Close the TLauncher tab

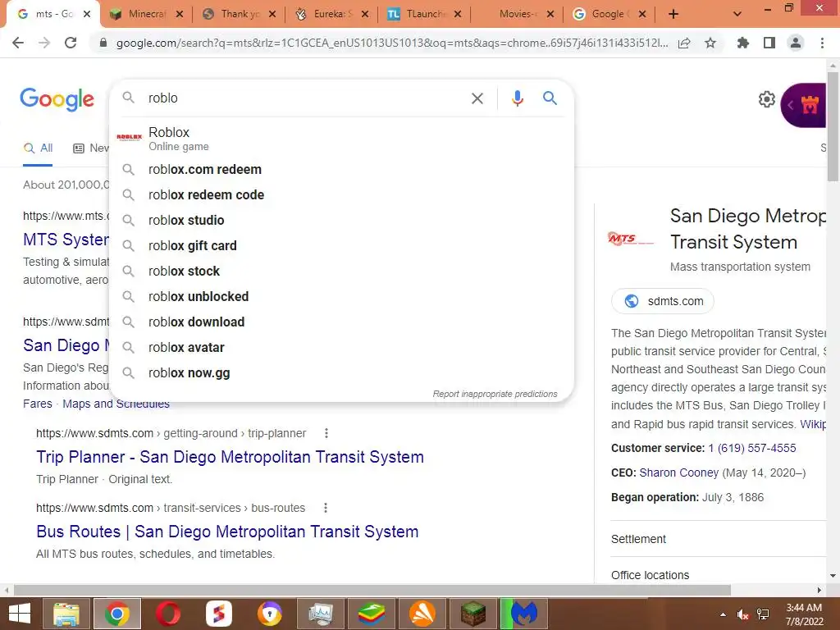click(x=458, y=15)
